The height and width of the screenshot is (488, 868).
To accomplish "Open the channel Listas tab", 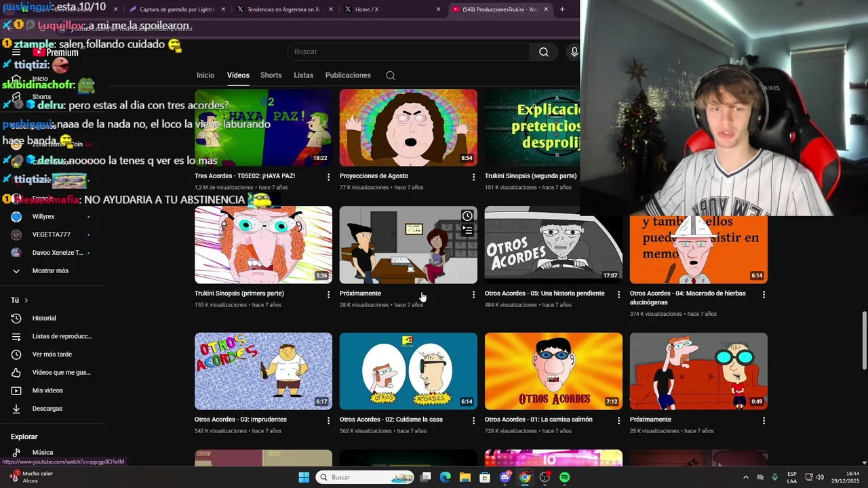I will pos(304,75).
